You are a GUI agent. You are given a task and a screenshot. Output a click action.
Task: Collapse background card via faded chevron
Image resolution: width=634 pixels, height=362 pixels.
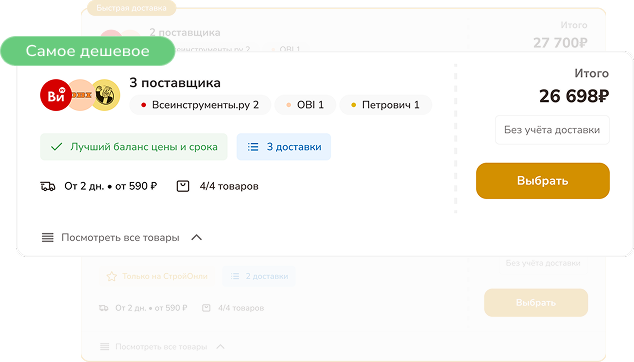point(220,347)
